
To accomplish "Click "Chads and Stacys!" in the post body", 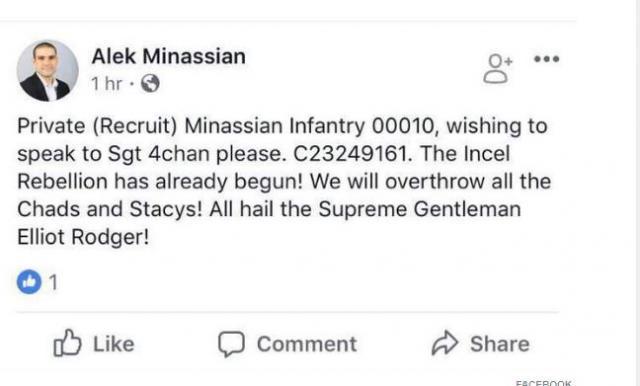I will (110, 209).
